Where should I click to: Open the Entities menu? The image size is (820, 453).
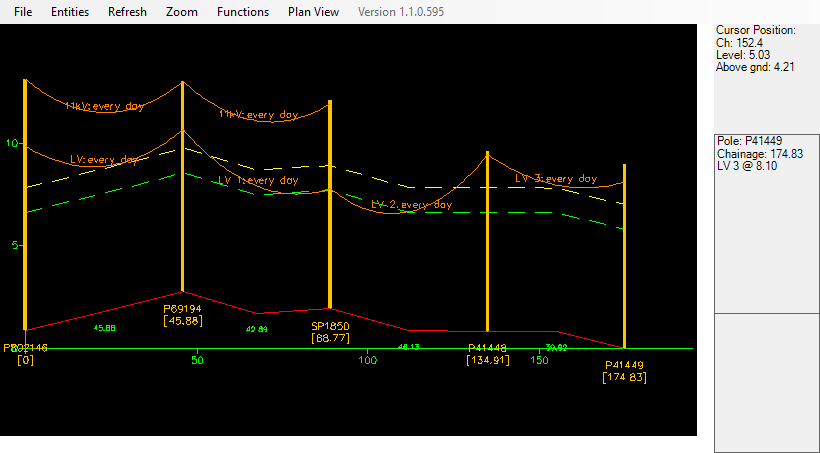click(69, 12)
